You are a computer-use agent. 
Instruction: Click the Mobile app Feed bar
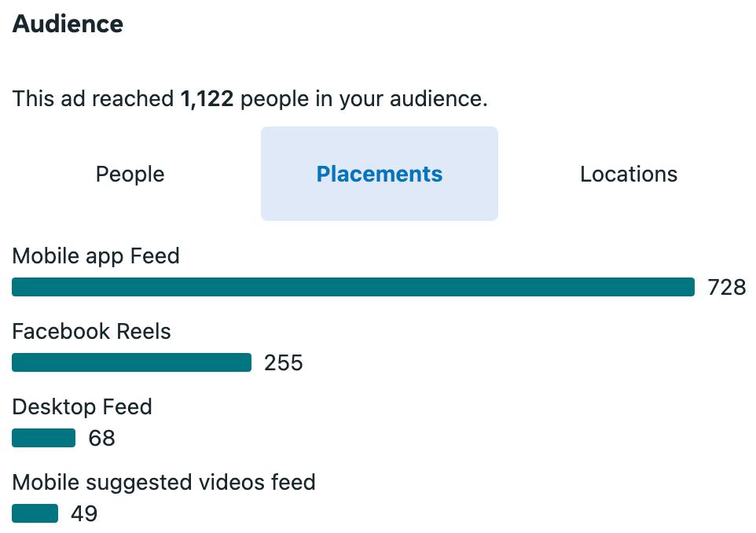tap(353, 287)
